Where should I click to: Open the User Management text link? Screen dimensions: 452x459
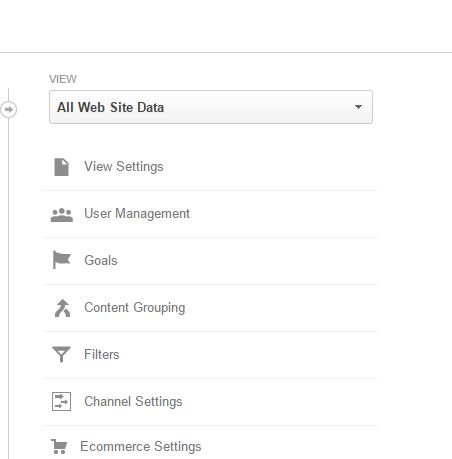click(x=137, y=214)
